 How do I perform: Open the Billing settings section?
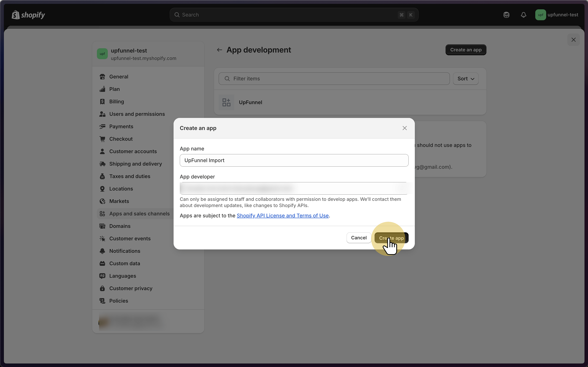(117, 101)
